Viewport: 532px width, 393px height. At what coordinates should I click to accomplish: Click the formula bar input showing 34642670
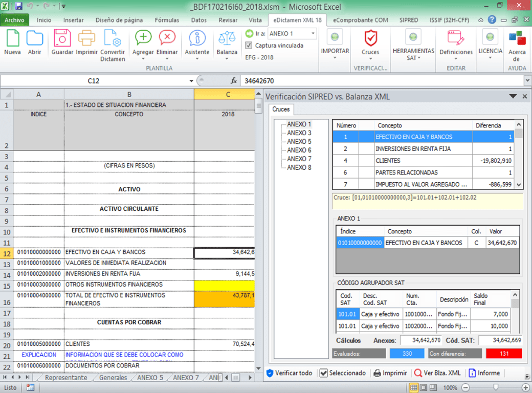pyautogui.click(x=382, y=81)
